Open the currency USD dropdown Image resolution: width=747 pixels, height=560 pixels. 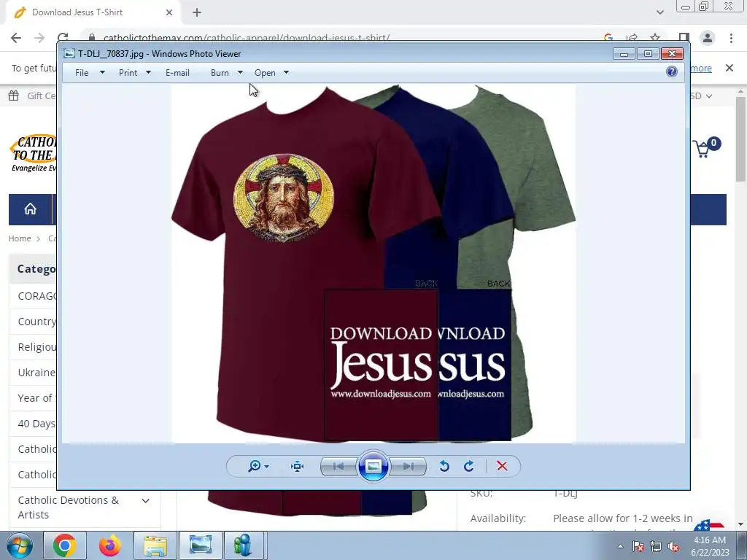coord(702,96)
